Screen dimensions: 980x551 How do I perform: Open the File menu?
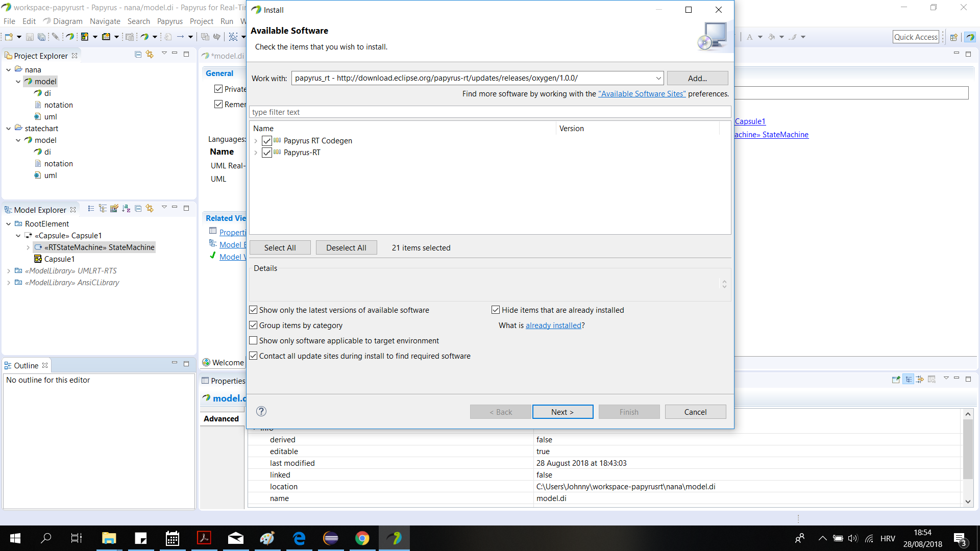(9, 21)
